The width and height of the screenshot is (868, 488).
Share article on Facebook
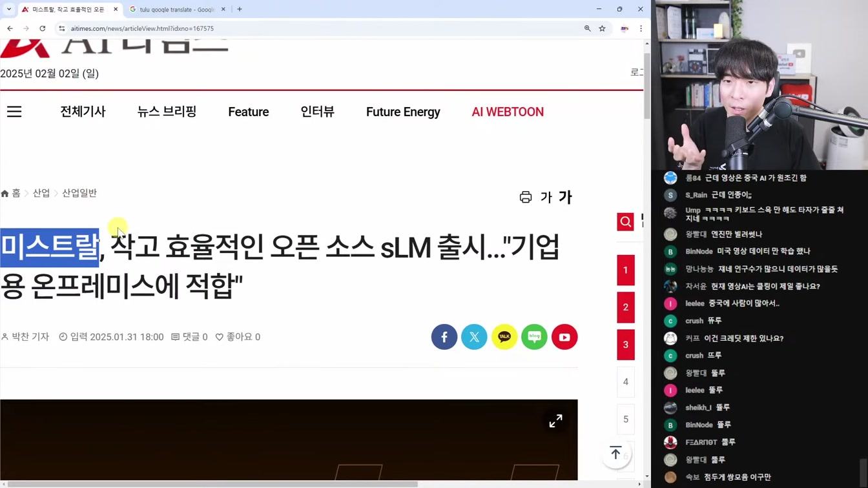(444, 337)
